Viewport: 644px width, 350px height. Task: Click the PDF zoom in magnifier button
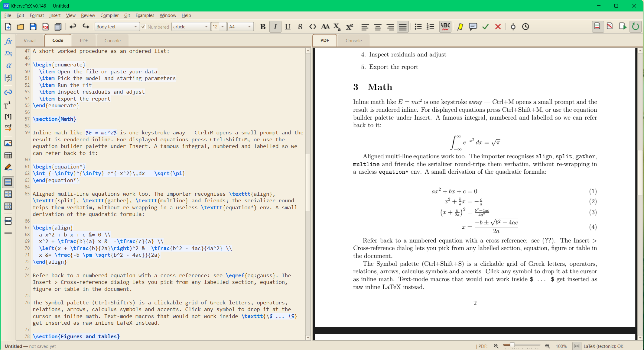pyautogui.click(x=548, y=346)
